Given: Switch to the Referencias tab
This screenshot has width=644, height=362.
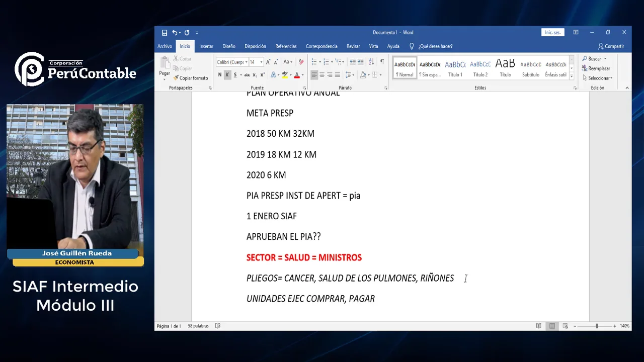Looking at the screenshot, I should 286,46.
